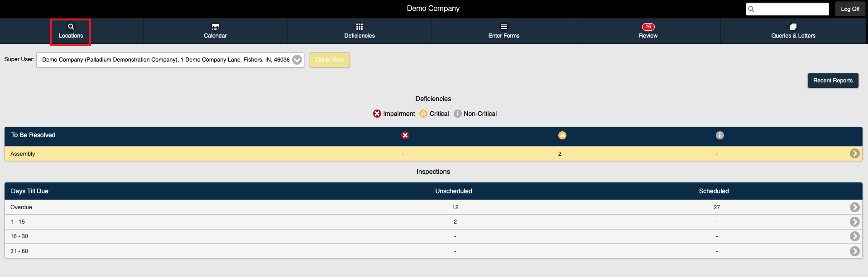Click the To Be Resolved header
The height and width of the screenshot is (277, 868).
(x=34, y=135)
